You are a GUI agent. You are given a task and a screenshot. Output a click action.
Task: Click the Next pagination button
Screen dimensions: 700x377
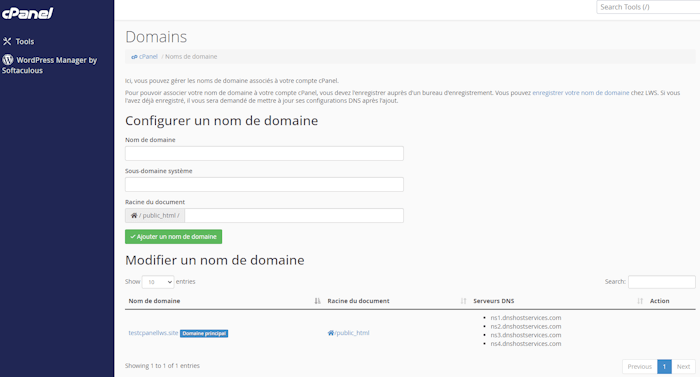point(683,367)
